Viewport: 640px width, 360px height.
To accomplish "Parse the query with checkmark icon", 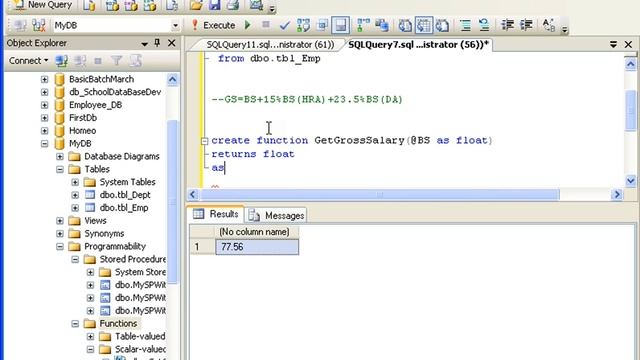I will tap(284, 25).
